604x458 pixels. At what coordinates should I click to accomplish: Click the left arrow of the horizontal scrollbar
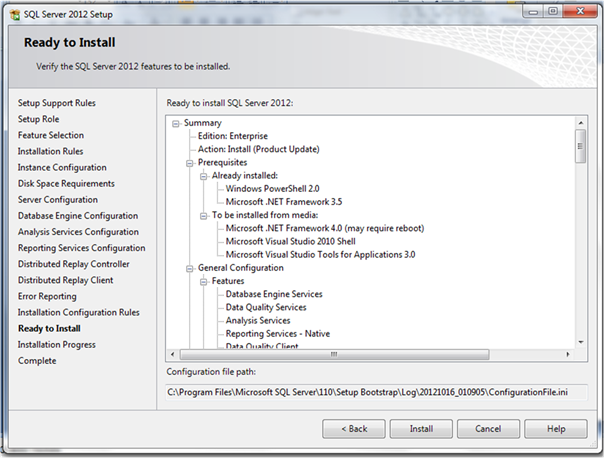[173, 354]
